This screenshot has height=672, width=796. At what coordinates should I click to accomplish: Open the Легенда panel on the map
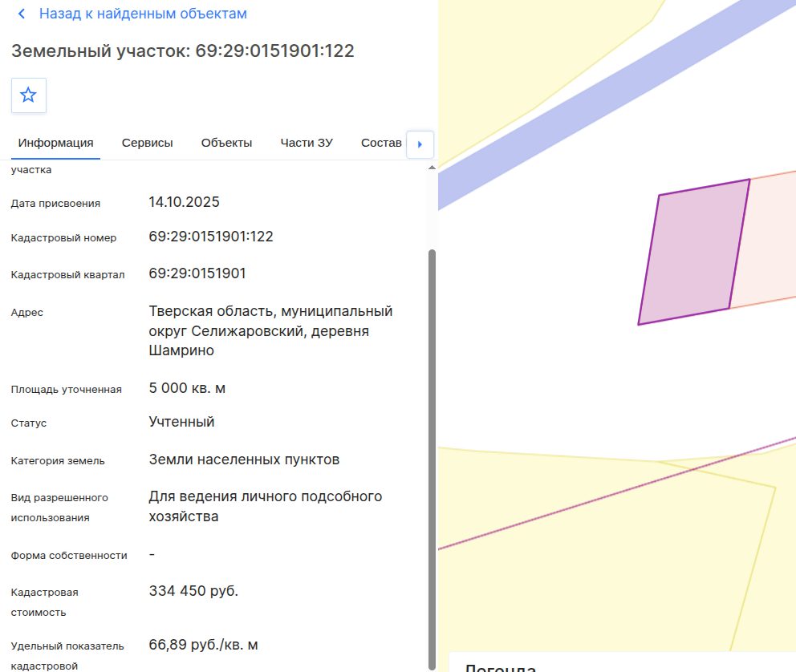tap(501, 667)
